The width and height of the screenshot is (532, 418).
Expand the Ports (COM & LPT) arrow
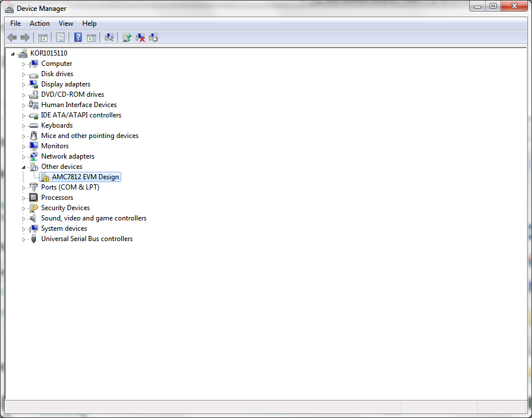[23, 188]
